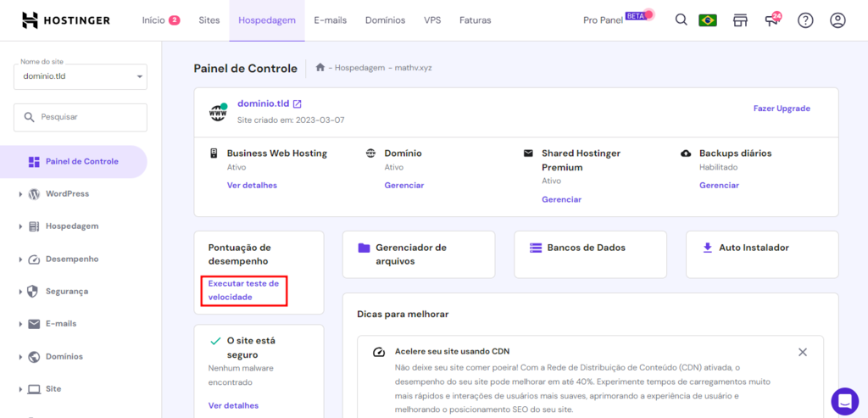Click the Hospedagem server icon in sidebar
The height and width of the screenshot is (418, 868).
[34, 226]
